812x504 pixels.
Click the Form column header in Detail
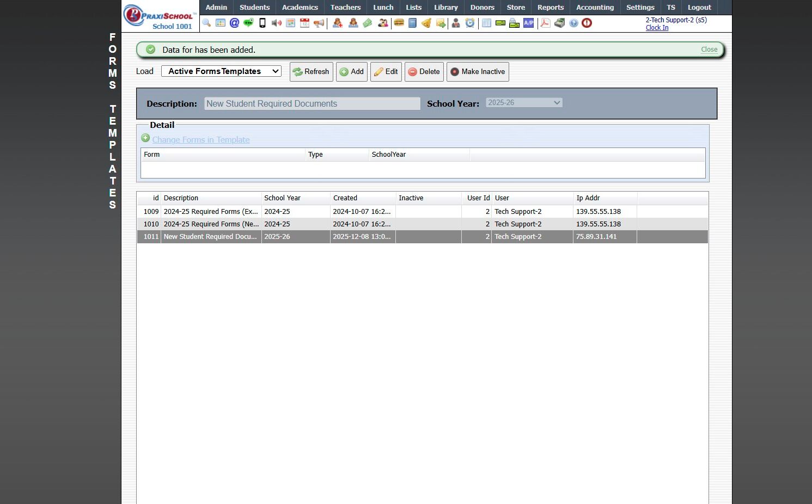(x=223, y=155)
